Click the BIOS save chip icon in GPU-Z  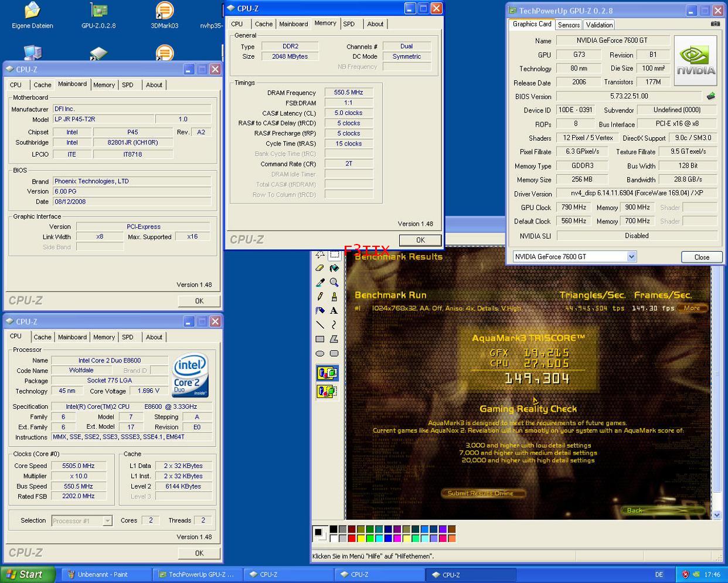[711, 96]
